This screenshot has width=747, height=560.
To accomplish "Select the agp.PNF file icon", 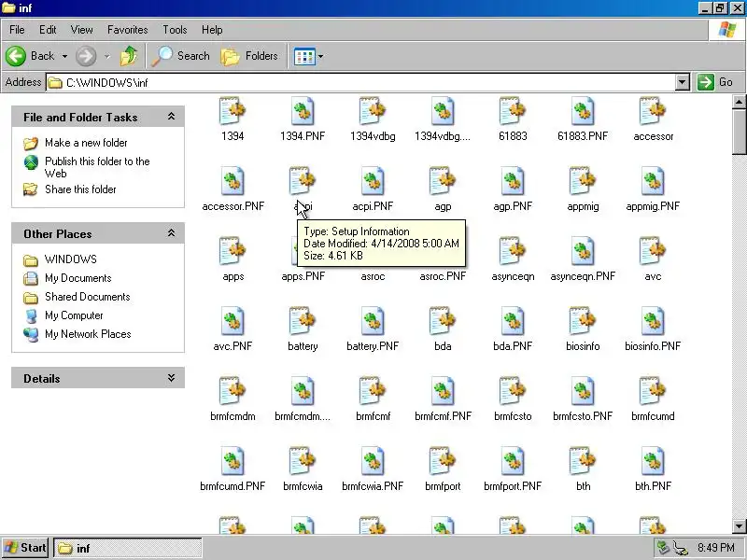I will 513,181.
